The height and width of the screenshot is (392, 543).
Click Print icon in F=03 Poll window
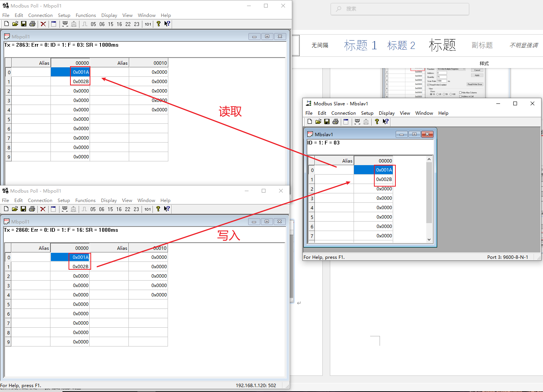32,24
